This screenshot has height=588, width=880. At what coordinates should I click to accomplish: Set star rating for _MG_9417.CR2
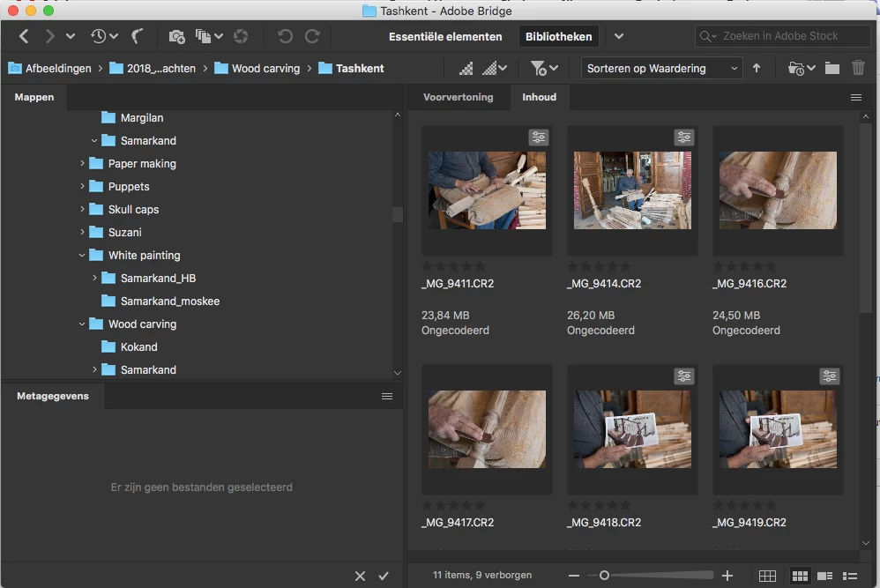pyautogui.click(x=453, y=505)
